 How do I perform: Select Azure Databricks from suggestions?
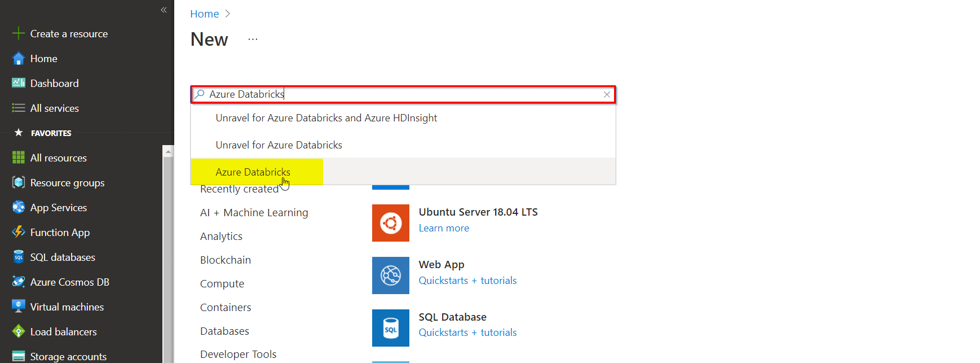pos(253,172)
